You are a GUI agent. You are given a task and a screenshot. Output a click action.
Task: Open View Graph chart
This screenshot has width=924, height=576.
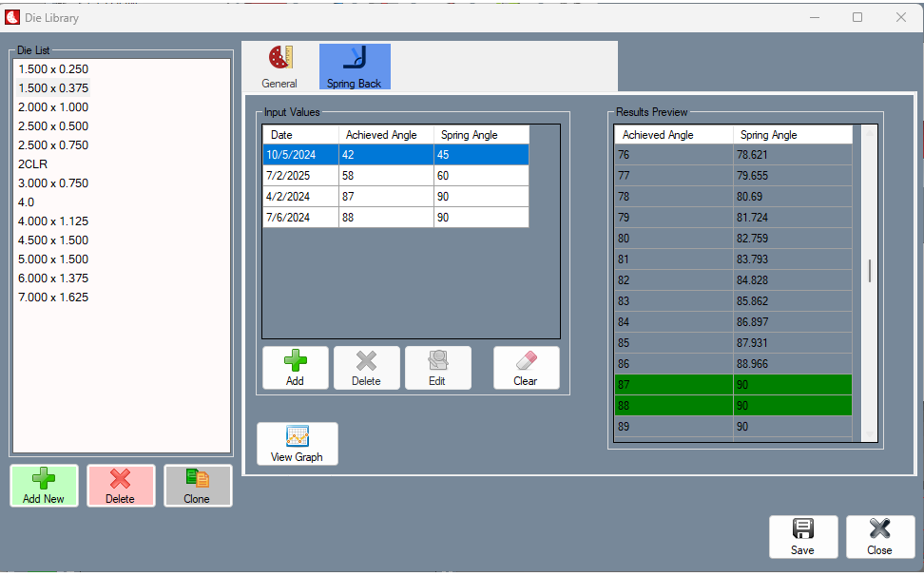(297, 444)
